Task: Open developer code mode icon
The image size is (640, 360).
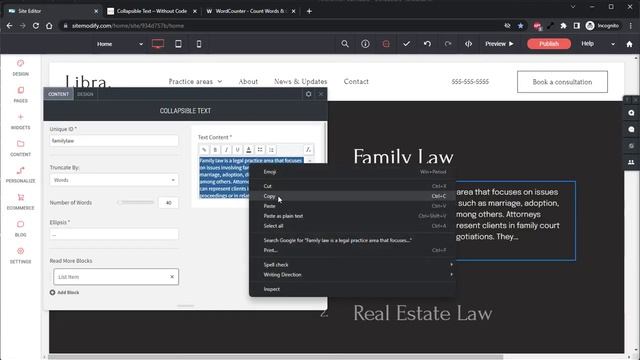Action: click(x=468, y=44)
